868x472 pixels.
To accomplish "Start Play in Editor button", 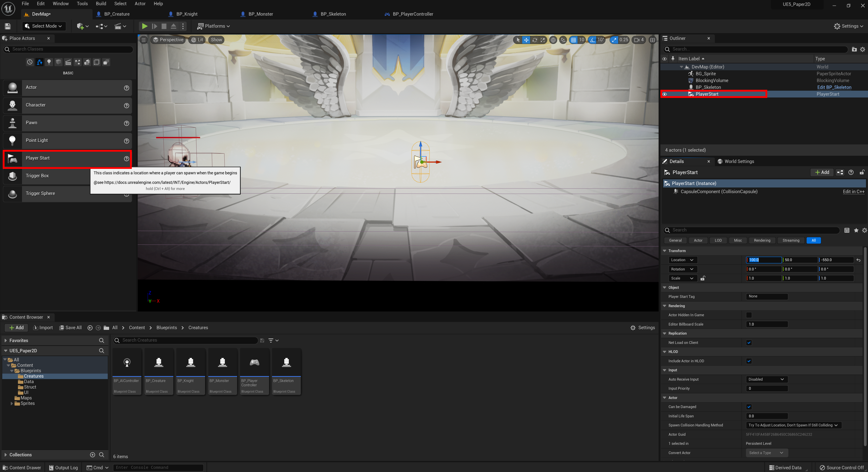I will click(144, 26).
